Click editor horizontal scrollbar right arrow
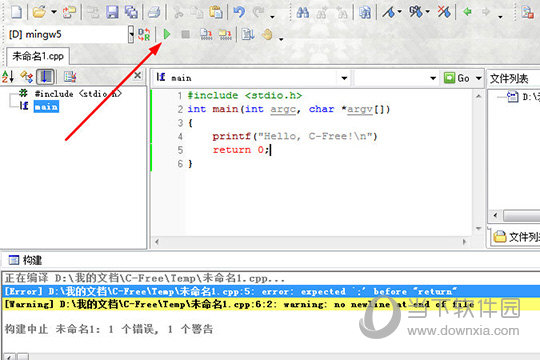This screenshot has width=540, height=360. click(464, 242)
